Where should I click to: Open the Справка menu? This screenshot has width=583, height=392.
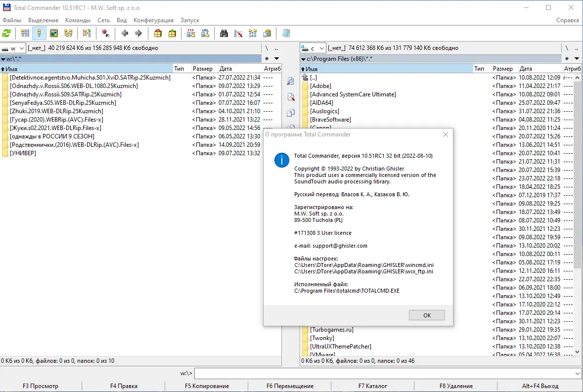coord(567,20)
